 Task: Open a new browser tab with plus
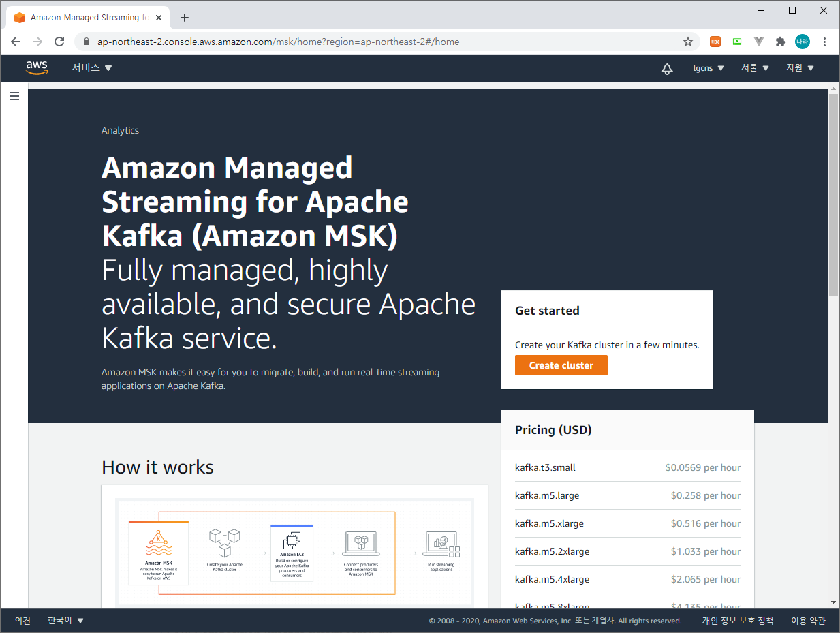coord(185,18)
